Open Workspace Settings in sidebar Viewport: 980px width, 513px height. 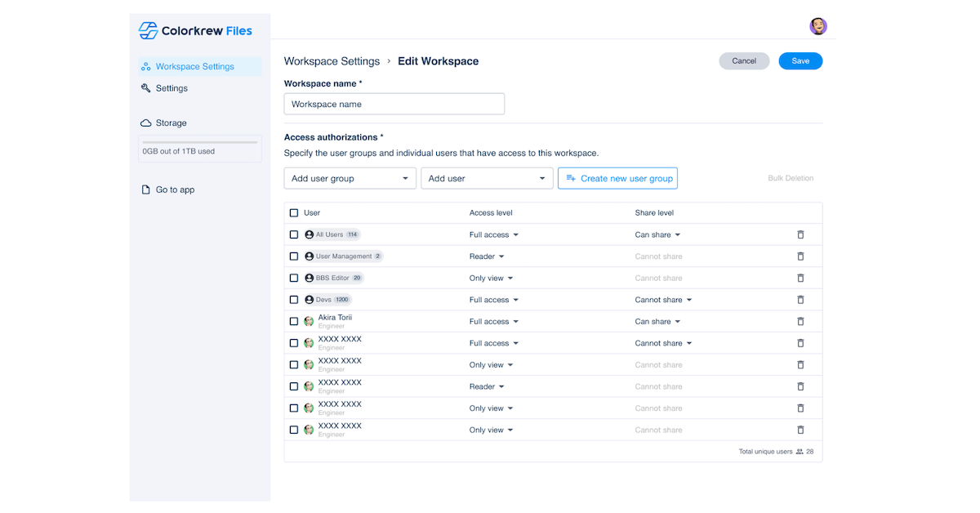pos(194,67)
